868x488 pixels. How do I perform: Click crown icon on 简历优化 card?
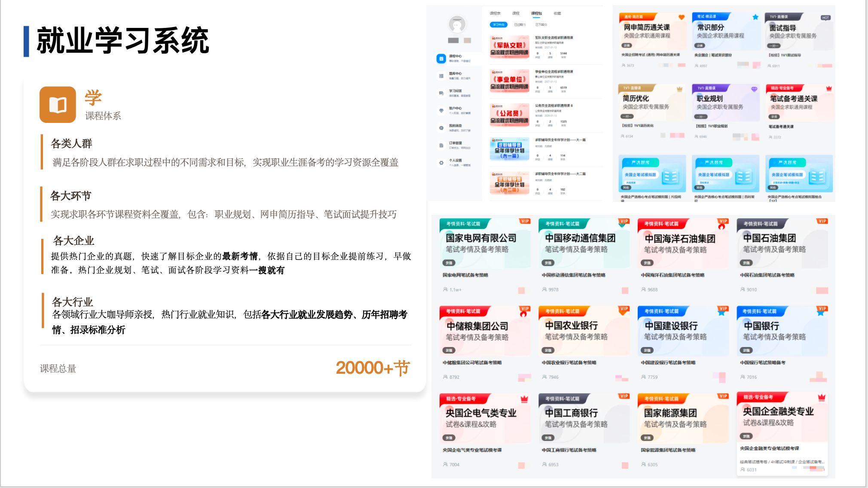(679, 89)
